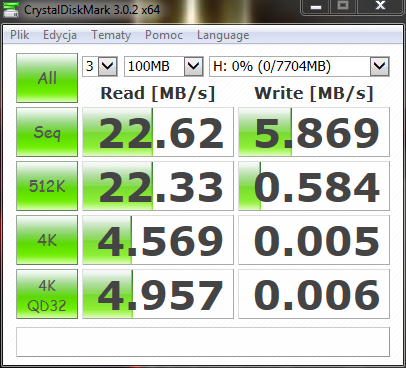The image size is (406, 368).
Task: Click the Write [MB/s] column header
Action: [314, 93]
